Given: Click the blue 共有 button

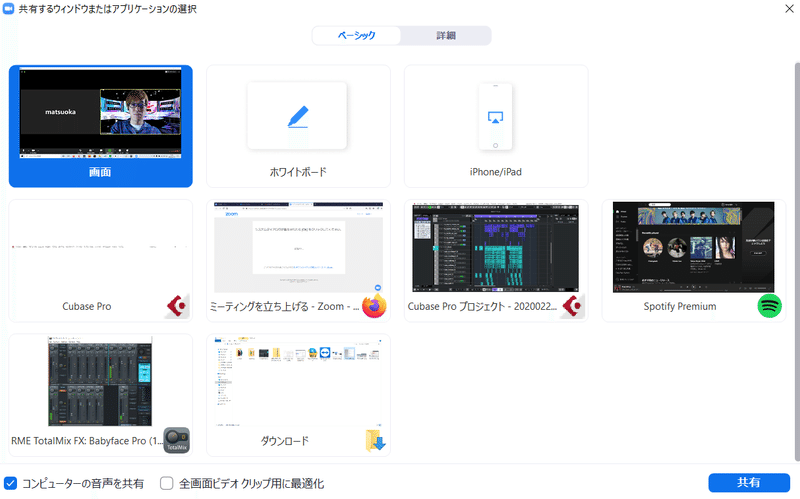Looking at the screenshot, I should tap(749, 483).
